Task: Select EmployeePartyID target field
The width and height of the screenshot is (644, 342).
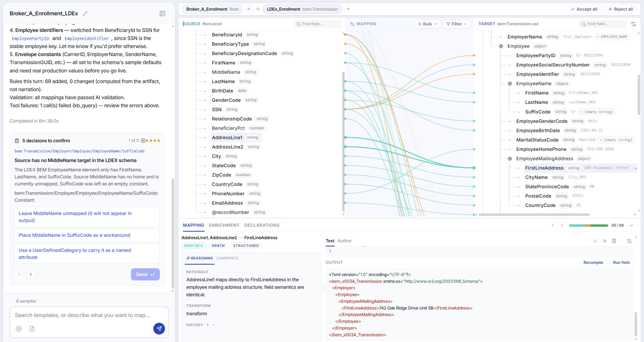Action: (536, 56)
